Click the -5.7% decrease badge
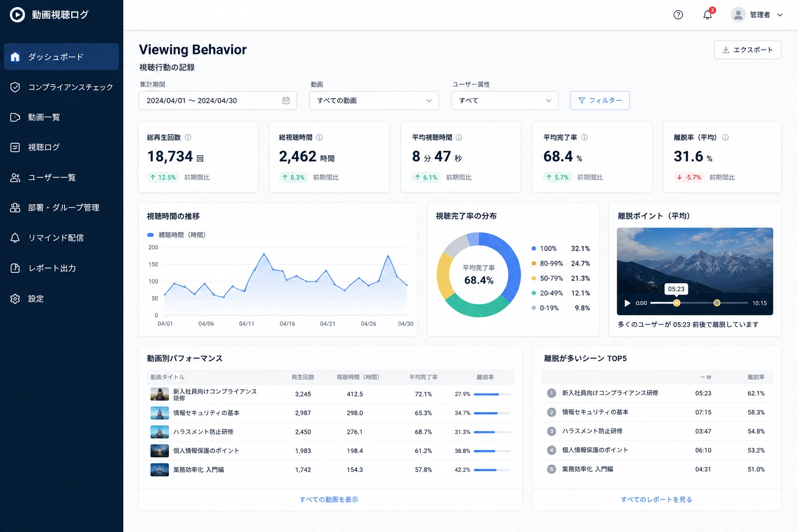The image size is (798, 532). click(689, 177)
